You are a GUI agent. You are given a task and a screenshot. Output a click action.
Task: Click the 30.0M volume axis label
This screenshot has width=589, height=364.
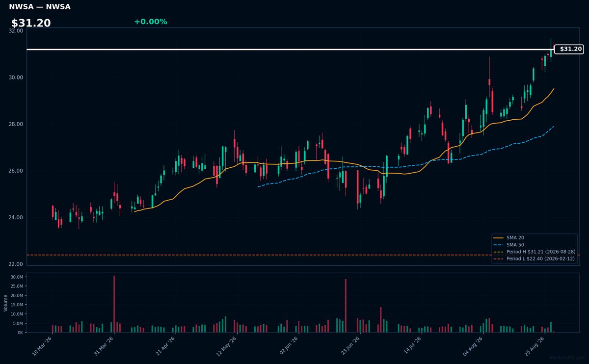pos(16,277)
